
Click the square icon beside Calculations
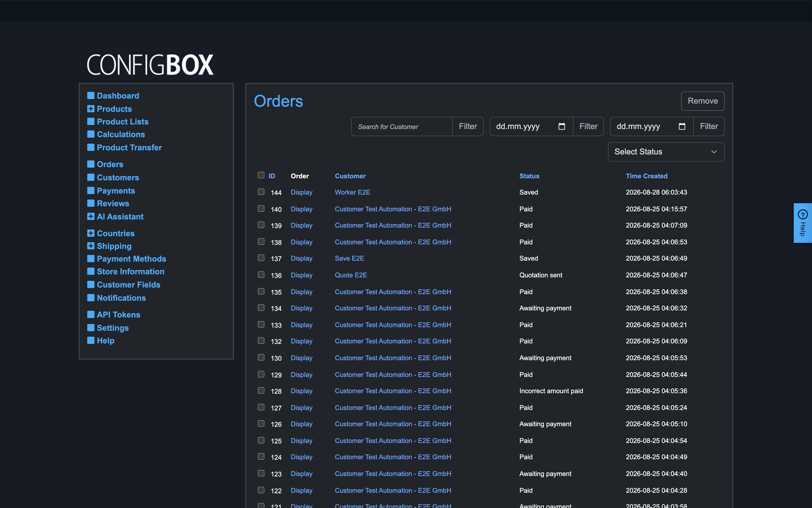[91, 134]
